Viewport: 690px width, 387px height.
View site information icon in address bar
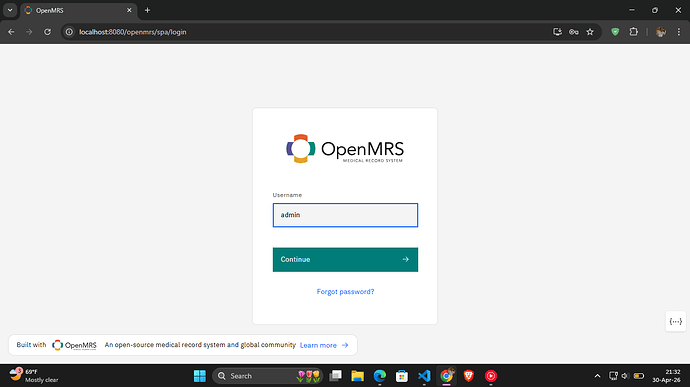[69, 32]
